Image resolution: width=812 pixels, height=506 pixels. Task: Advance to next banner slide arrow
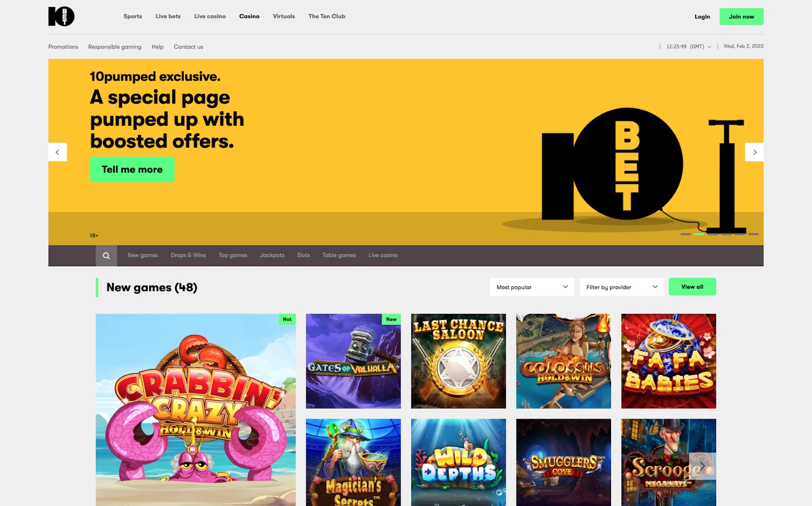click(754, 152)
